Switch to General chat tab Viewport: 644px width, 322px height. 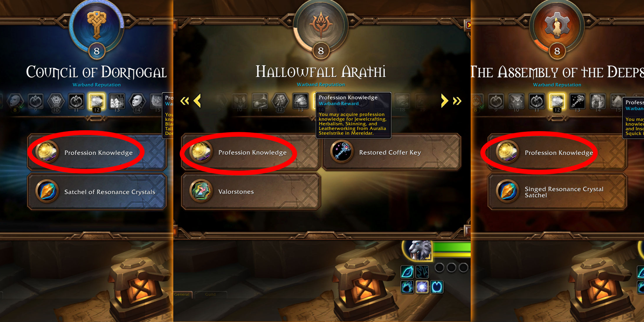182,294
